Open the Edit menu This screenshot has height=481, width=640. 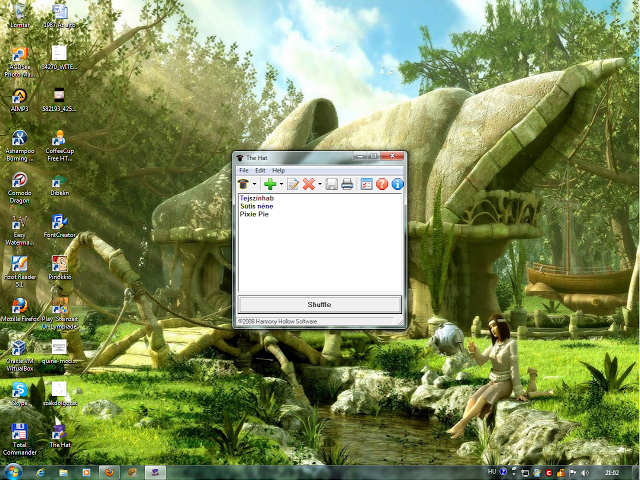click(260, 171)
